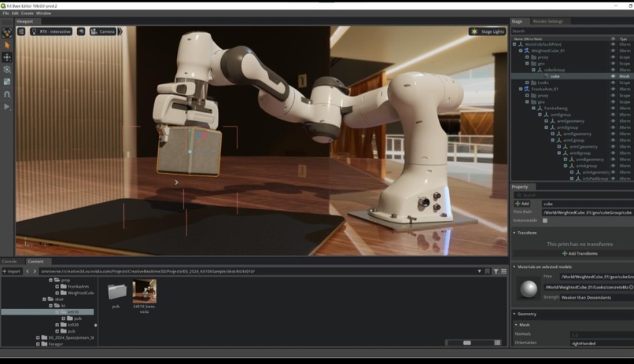Toggle visibility of World prim
This screenshot has height=364, width=634.
point(613,45)
